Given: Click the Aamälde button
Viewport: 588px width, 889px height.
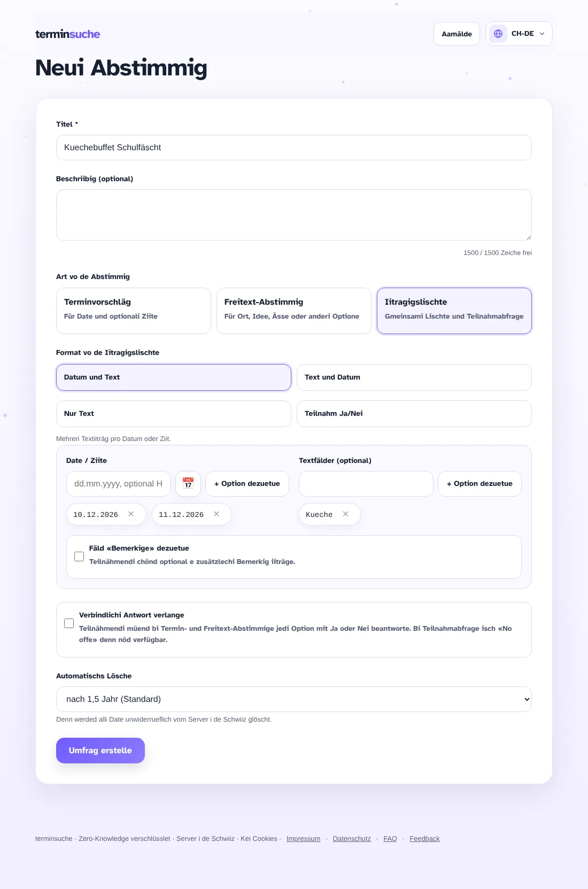Looking at the screenshot, I should click(x=457, y=34).
